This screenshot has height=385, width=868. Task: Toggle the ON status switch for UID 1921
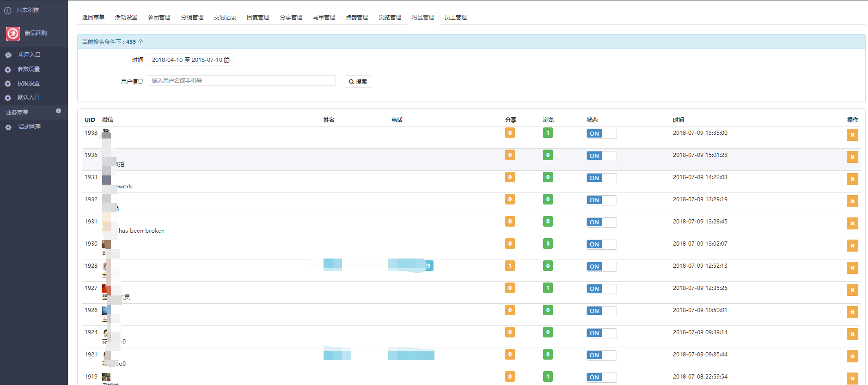pyautogui.click(x=601, y=355)
